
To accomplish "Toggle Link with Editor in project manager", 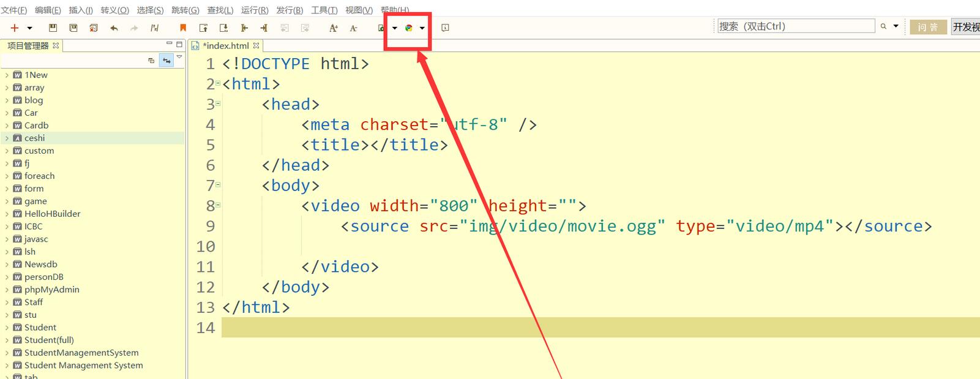I will (x=166, y=60).
